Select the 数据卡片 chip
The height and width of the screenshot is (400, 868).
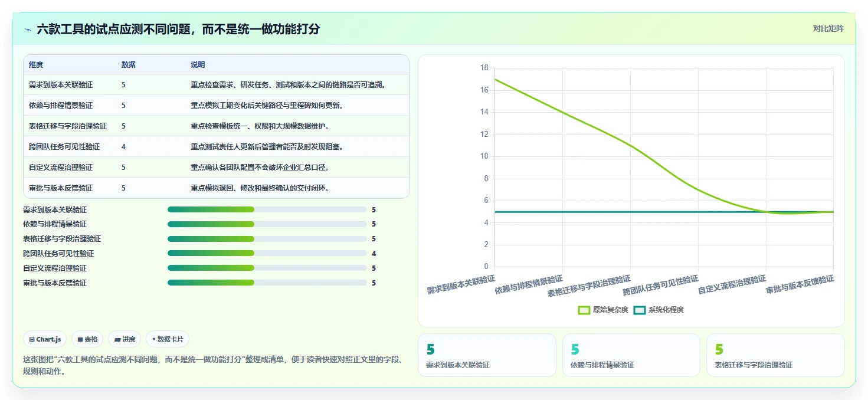click(168, 339)
